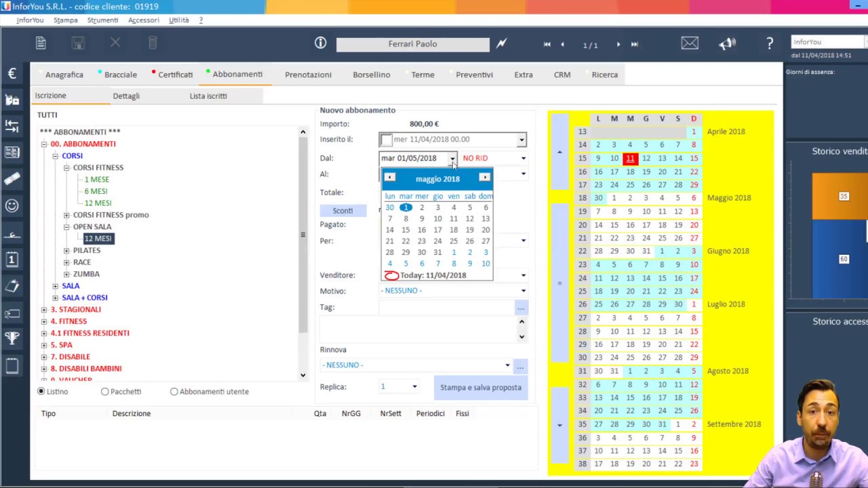868x488 pixels.
Task: Open the Stampa menu
Action: (65, 20)
